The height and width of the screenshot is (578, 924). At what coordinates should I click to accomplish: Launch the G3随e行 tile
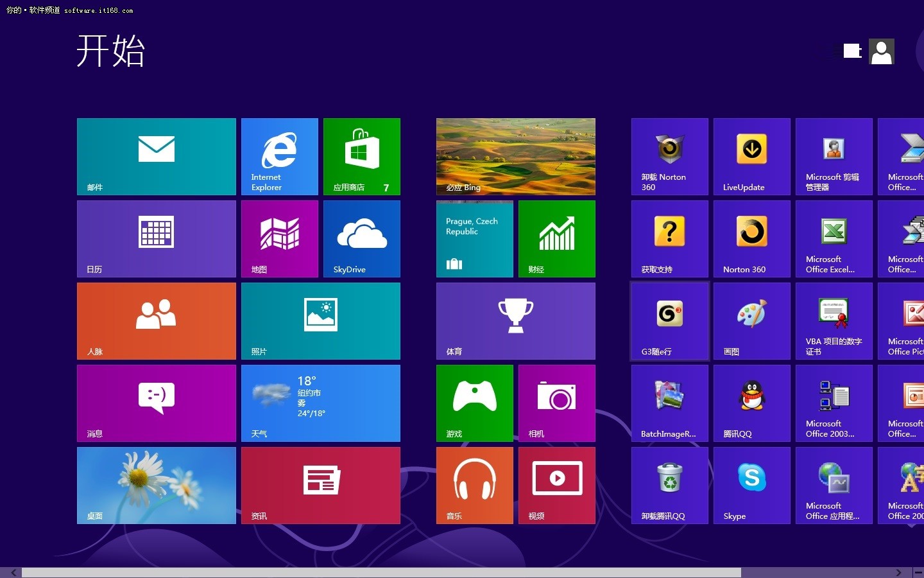click(670, 321)
